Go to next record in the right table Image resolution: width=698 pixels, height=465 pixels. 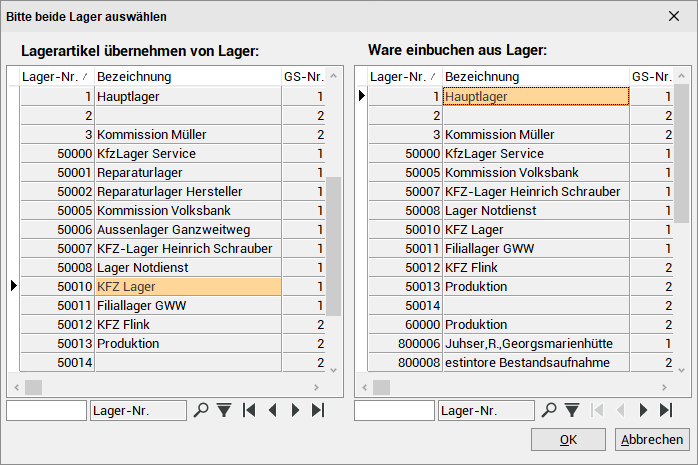click(x=643, y=410)
